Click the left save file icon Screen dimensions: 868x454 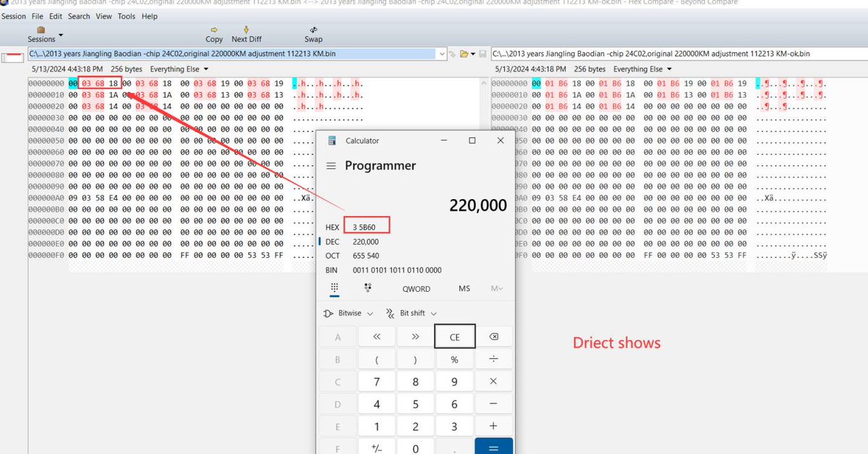coord(482,54)
